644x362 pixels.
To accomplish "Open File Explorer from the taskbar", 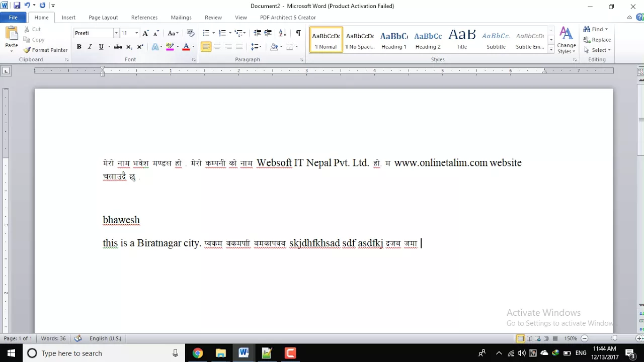I will coord(220,353).
